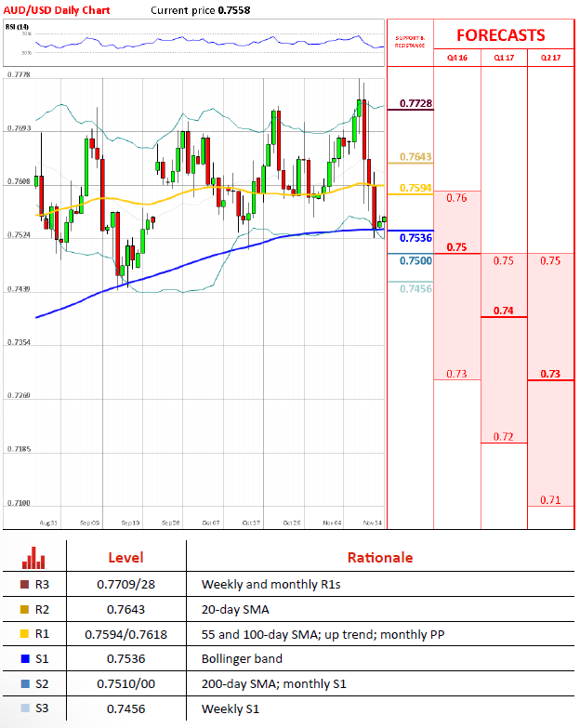This screenshot has height=728, width=580.
Task: Click the Q2 17 forecast low 0.71
Action: click(x=550, y=500)
